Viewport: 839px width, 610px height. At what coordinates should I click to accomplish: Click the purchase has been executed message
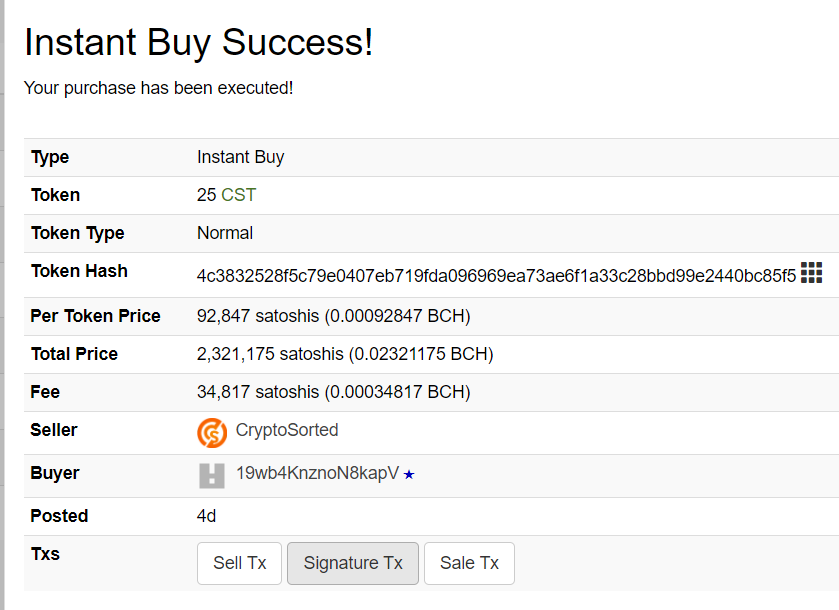[158, 88]
